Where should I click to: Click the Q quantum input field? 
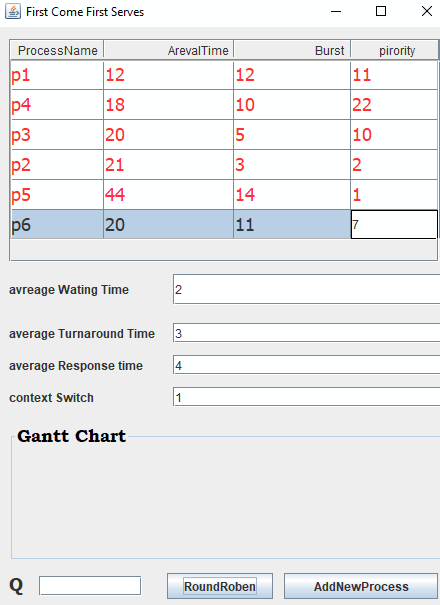pos(90,586)
